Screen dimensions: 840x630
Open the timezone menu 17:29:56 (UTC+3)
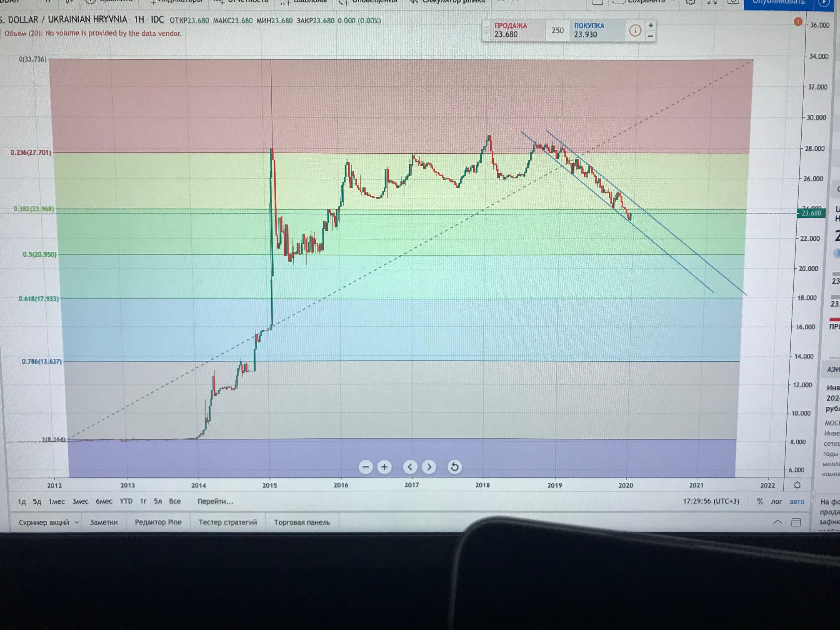point(711,501)
